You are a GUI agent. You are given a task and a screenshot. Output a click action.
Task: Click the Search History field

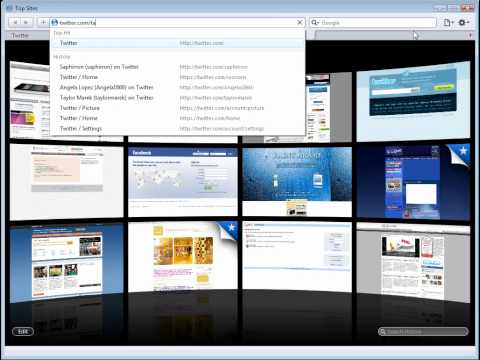(423, 331)
